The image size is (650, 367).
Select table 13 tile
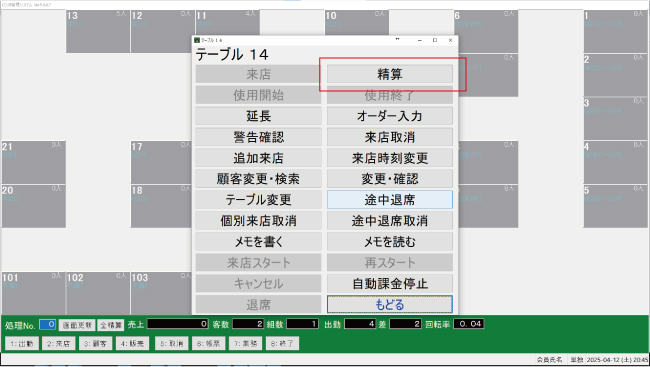pyautogui.click(x=98, y=32)
